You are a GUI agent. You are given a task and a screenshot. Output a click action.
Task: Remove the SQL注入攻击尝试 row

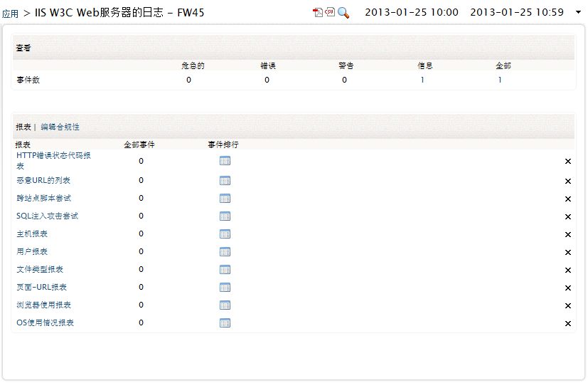point(568,216)
